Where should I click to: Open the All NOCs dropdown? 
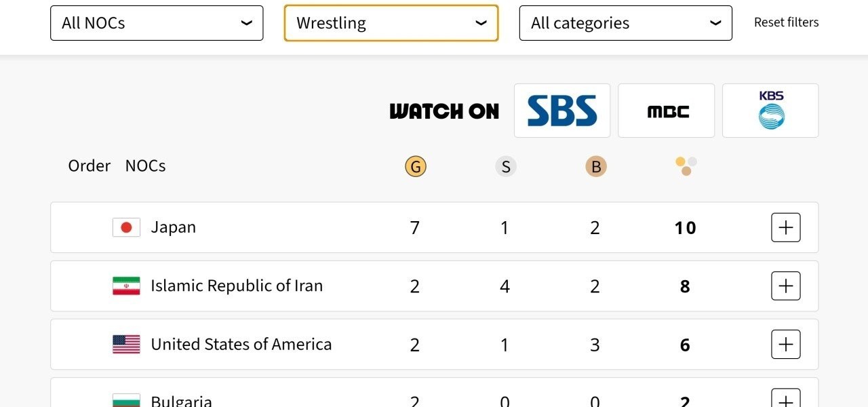click(x=157, y=23)
